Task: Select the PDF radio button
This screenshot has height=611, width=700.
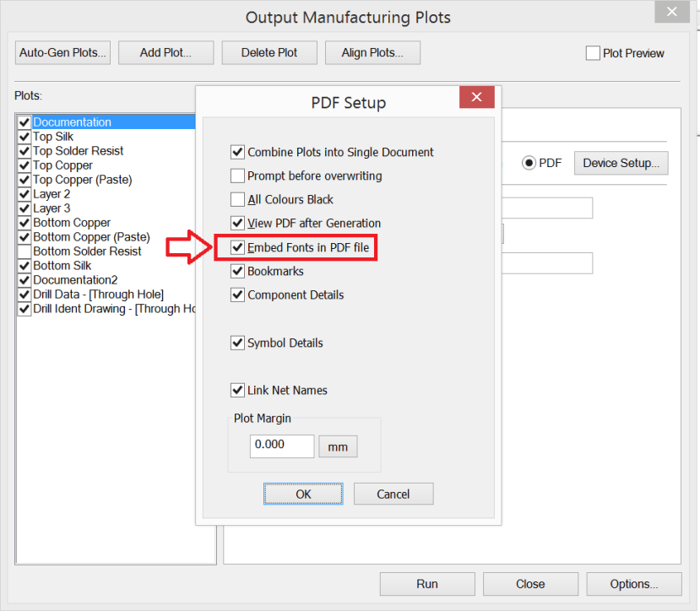Action: click(529, 163)
